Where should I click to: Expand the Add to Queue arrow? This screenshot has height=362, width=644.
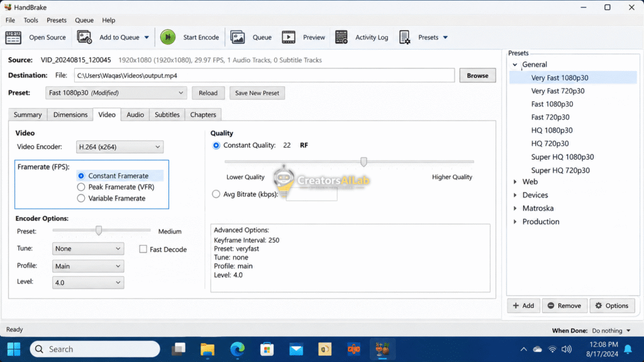point(147,37)
